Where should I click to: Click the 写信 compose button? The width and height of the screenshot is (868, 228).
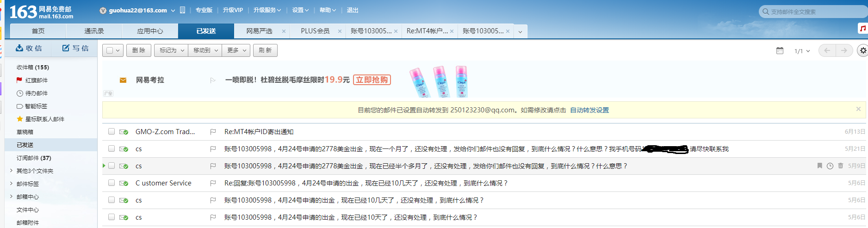(75, 48)
